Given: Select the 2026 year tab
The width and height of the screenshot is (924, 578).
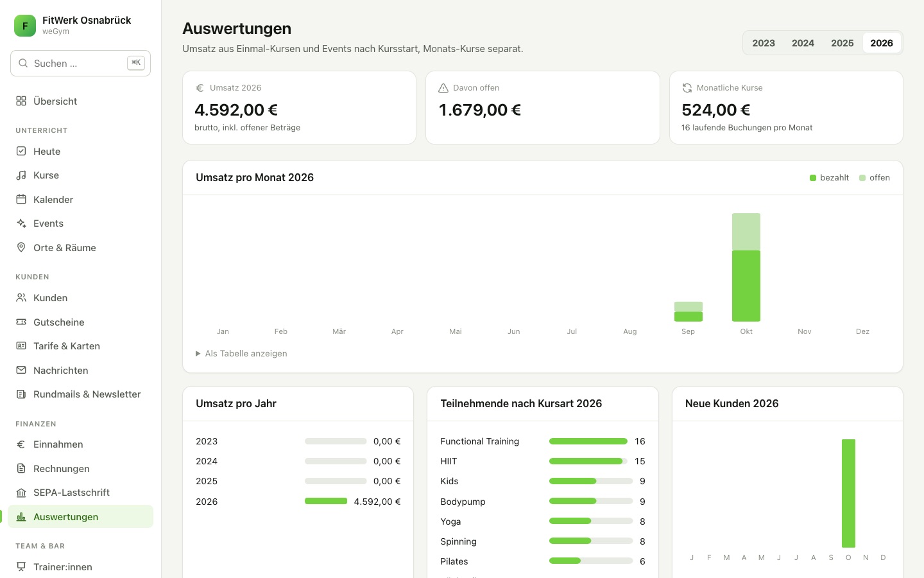Looking at the screenshot, I should tap(882, 43).
